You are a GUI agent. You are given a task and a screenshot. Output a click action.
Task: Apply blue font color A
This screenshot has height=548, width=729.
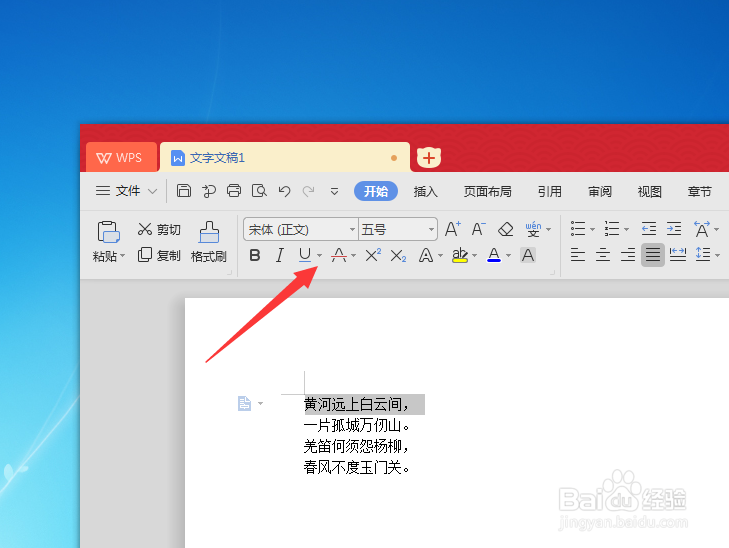point(494,255)
